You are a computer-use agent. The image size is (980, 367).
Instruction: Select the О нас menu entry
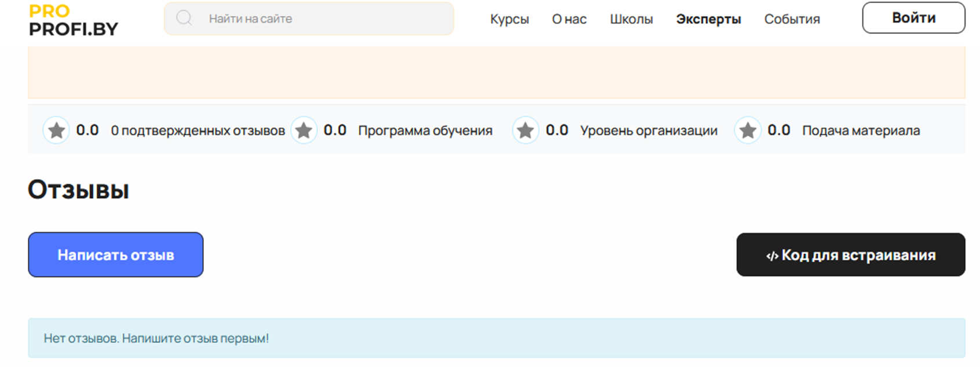pos(569,19)
